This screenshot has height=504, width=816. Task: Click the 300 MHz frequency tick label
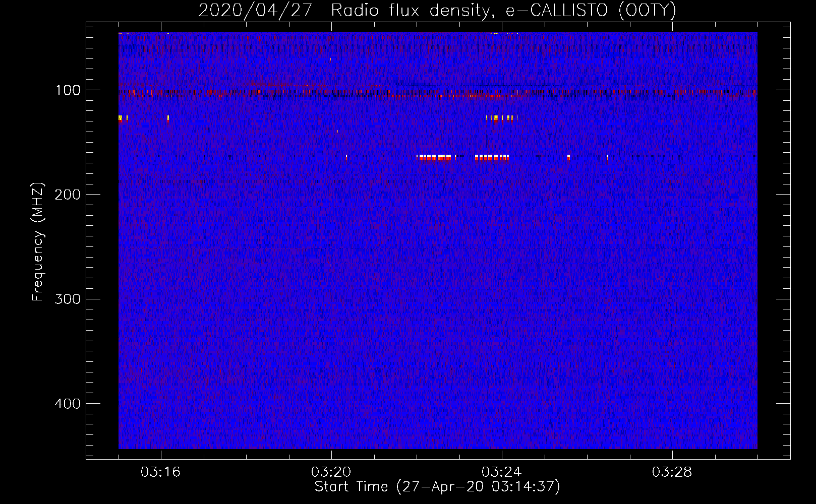68,299
